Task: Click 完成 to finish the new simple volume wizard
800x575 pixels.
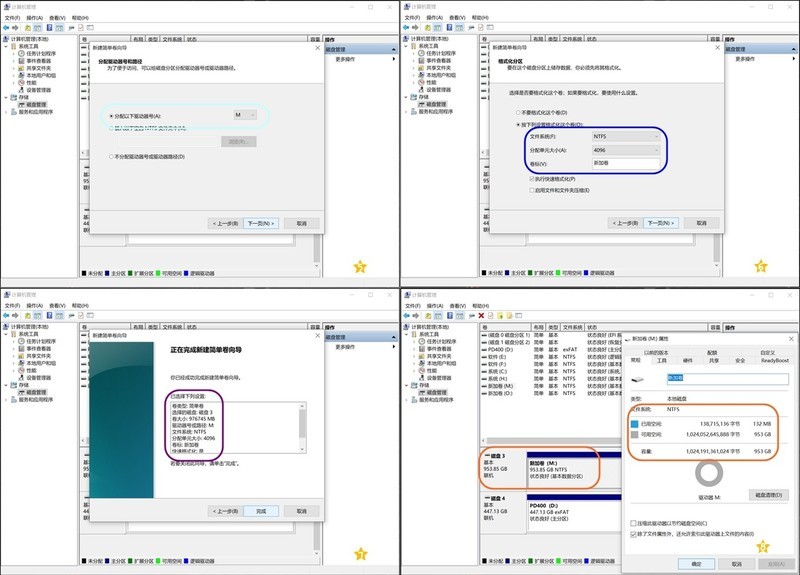Action: pos(261,511)
